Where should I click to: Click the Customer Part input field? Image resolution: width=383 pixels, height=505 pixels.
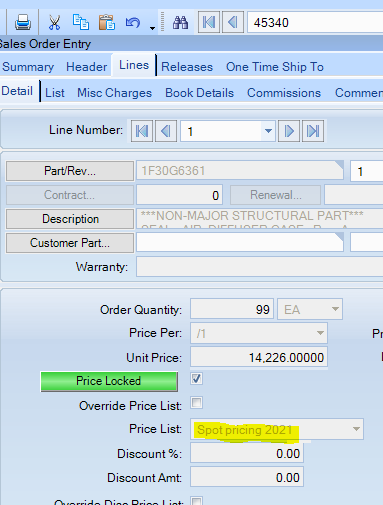[x=240, y=243]
